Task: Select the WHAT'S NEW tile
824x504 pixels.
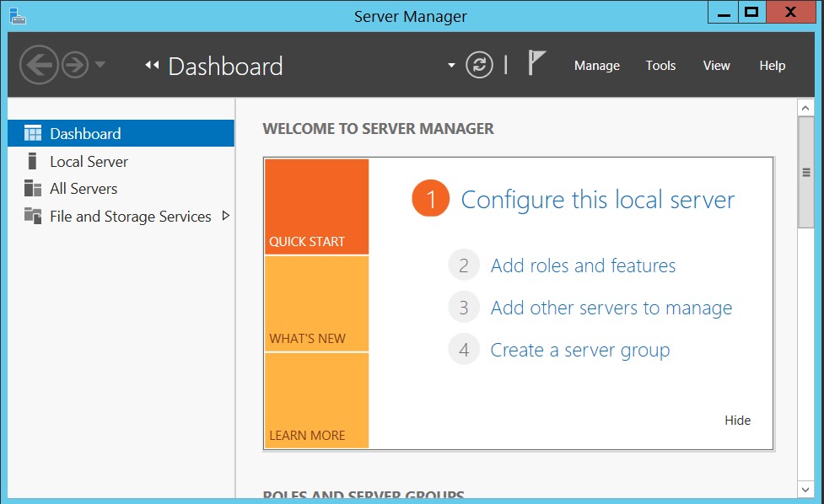Action: (316, 303)
